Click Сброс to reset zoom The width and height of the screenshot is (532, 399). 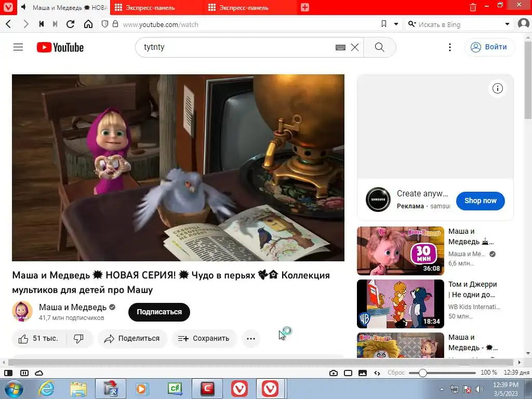pyautogui.click(x=396, y=373)
